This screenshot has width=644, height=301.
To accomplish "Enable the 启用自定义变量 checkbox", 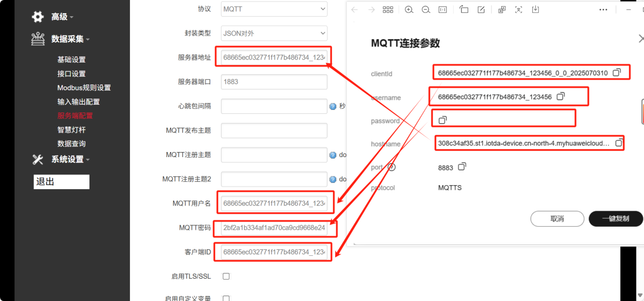I will 226,299.
